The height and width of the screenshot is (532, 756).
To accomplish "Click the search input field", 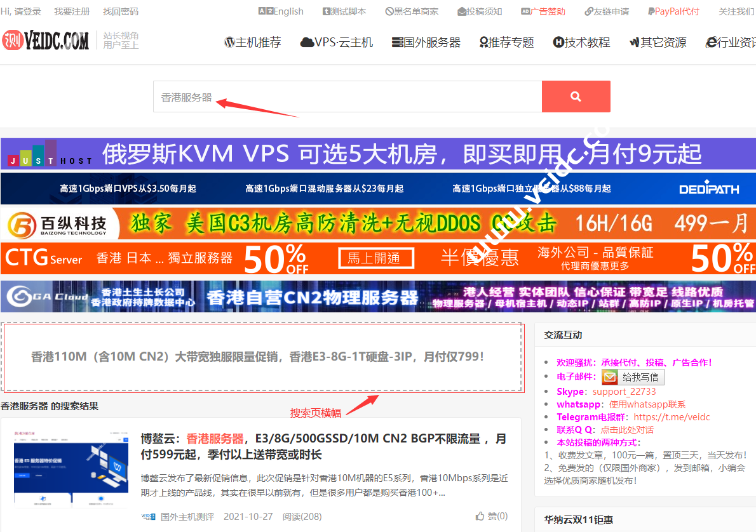I will click(x=347, y=96).
